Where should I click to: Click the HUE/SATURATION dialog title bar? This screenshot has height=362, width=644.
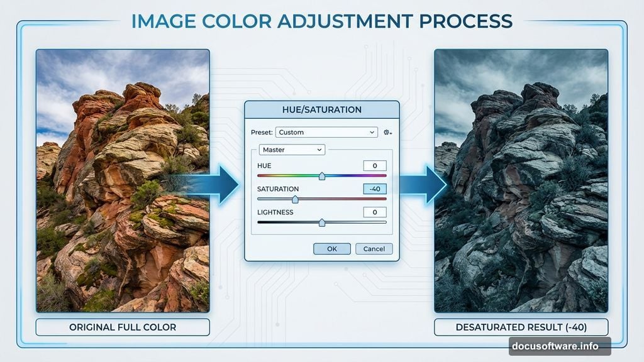322,109
